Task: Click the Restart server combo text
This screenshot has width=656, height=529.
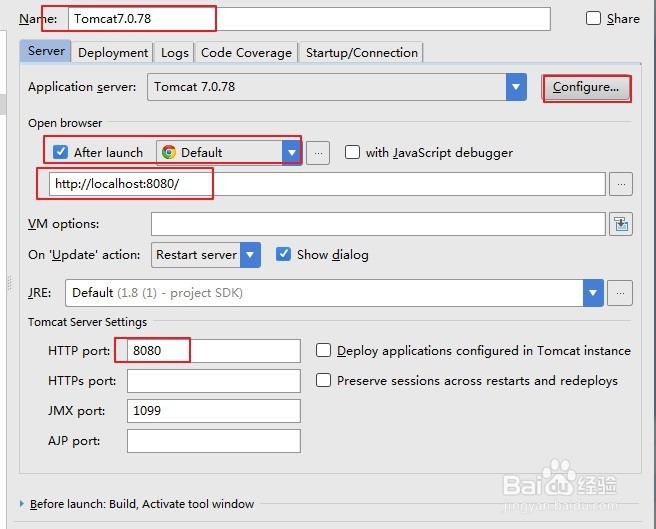Action: [x=196, y=255]
